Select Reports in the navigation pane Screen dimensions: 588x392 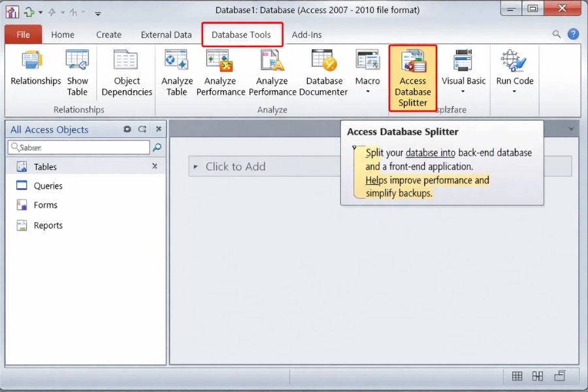coord(48,225)
